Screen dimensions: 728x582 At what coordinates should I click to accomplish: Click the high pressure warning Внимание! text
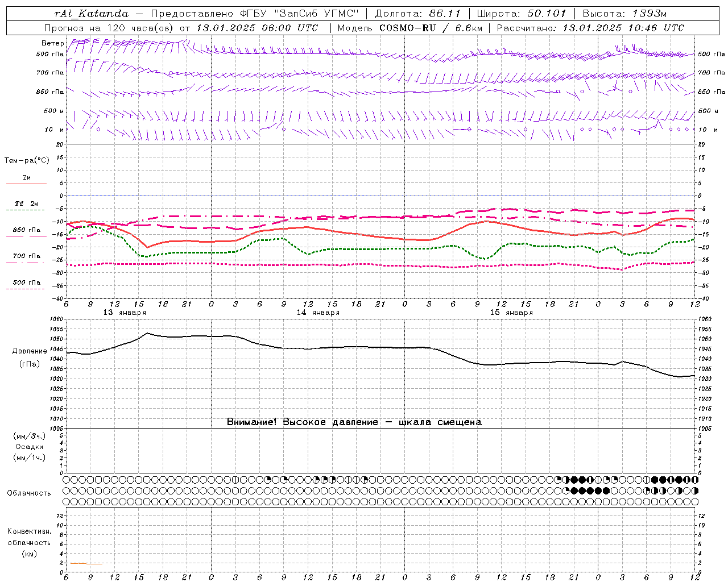[x=354, y=422]
